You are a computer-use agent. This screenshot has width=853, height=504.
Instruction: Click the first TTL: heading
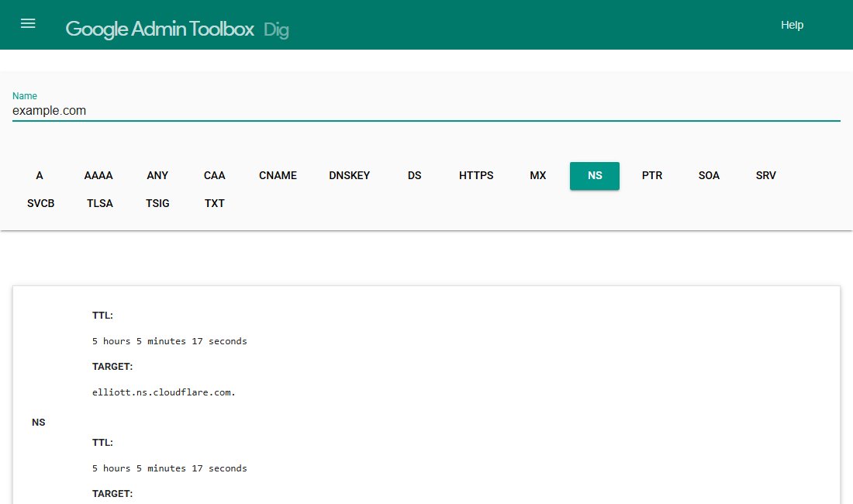[x=102, y=316]
